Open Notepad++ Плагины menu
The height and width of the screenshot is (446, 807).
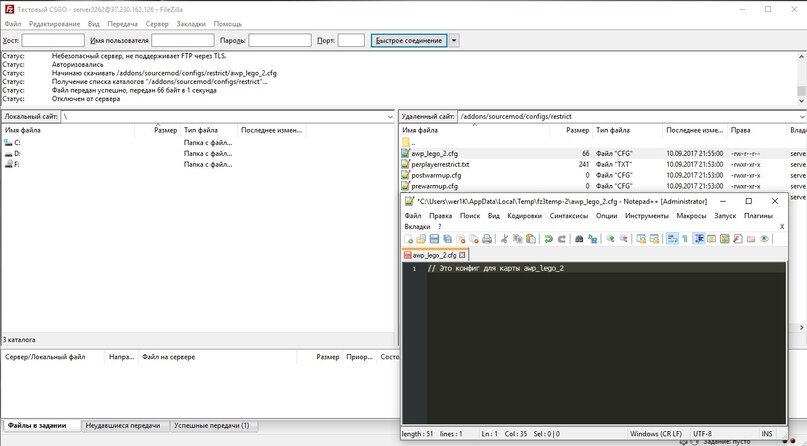(x=758, y=216)
